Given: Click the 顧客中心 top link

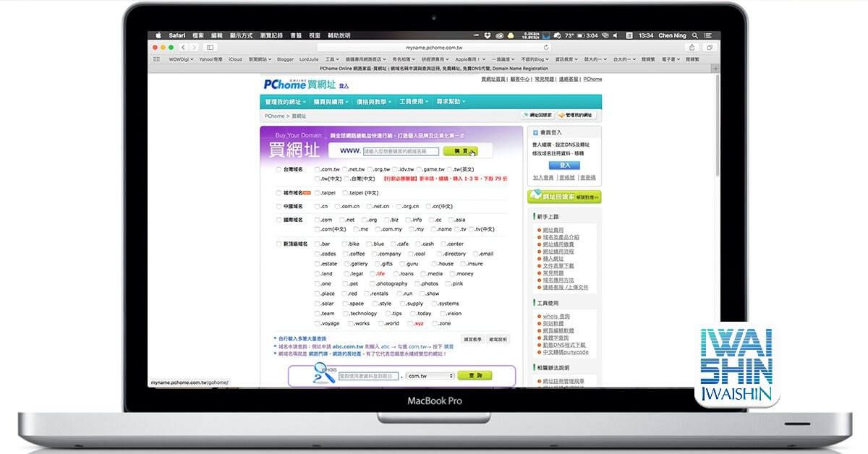Looking at the screenshot, I should point(521,80).
